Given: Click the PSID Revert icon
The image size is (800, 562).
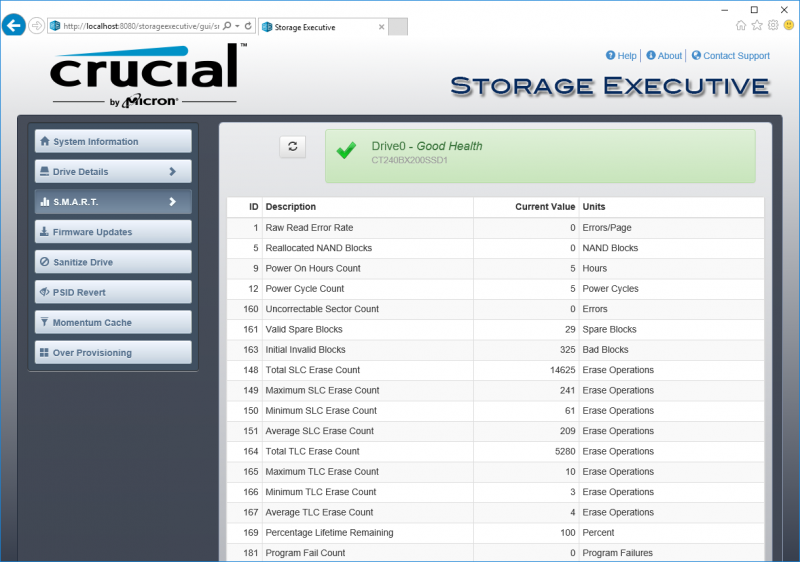Looking at the screenshot, I should 45,292.
